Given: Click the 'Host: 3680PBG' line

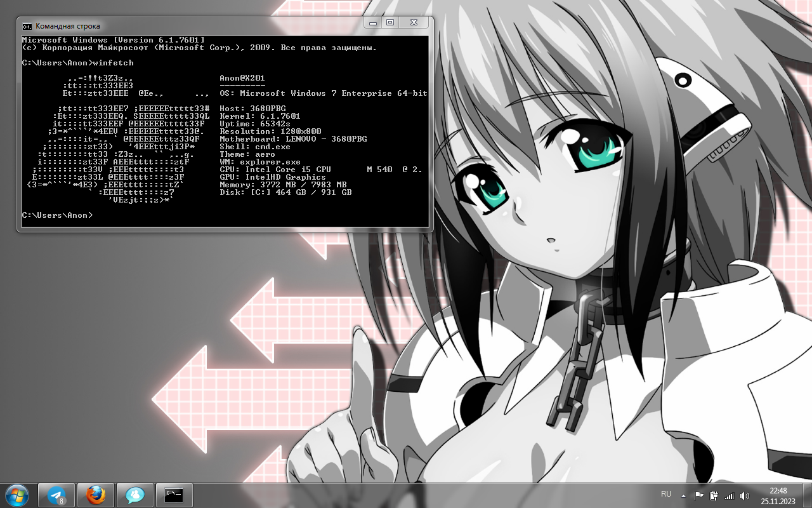Looking at the screenshot, I should (252, 109).
